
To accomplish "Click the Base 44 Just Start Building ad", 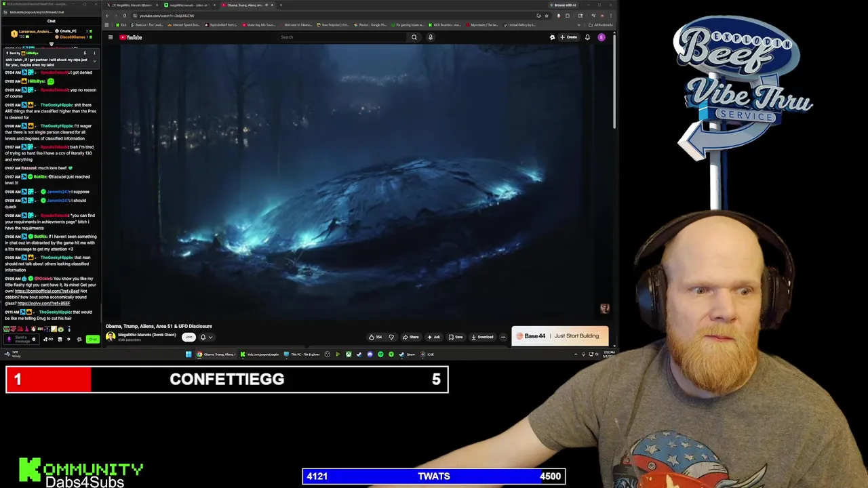I will (x=560, y=336).
